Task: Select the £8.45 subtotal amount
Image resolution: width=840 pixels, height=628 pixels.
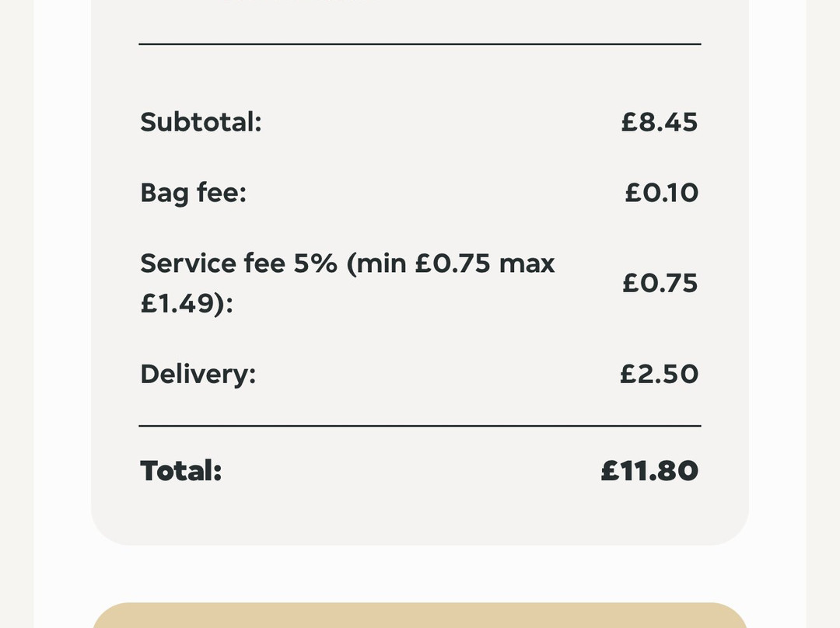Action: [659, 122]
